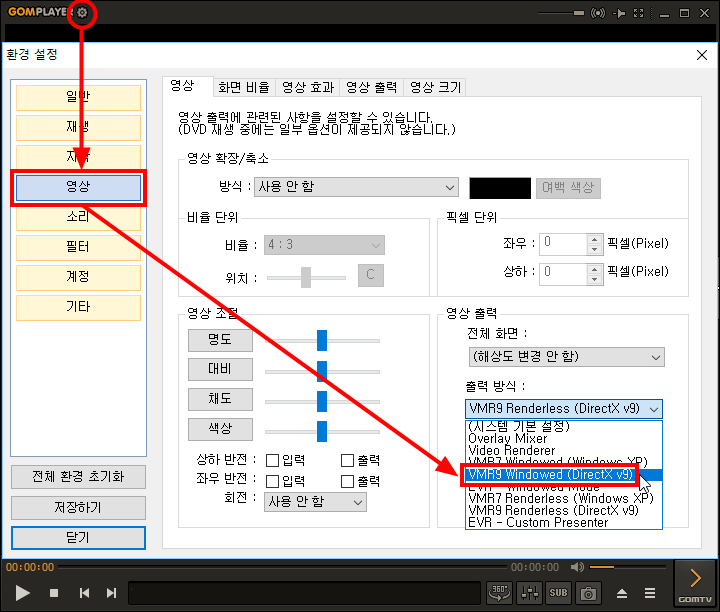Click the black margin color swatch
Viewport: 720px width, 612px height.
(500, 188)
